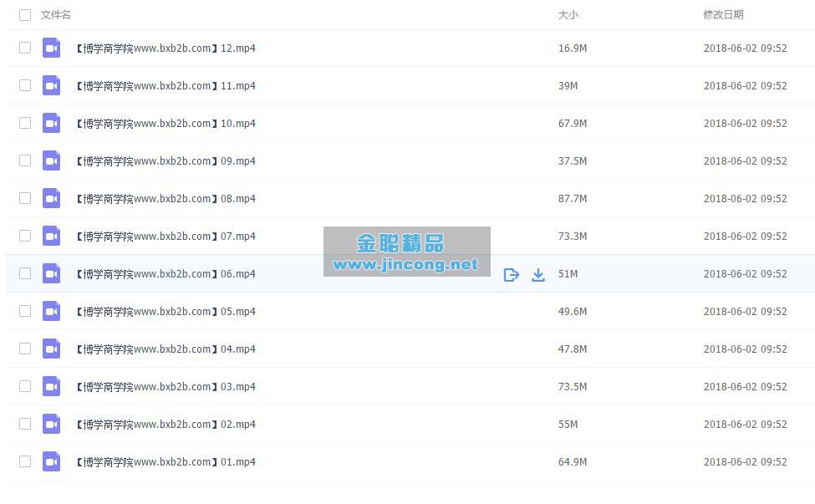815x504 pixels.
Task: Check the box for 05.mp4
Action: (x=25, y=311)
